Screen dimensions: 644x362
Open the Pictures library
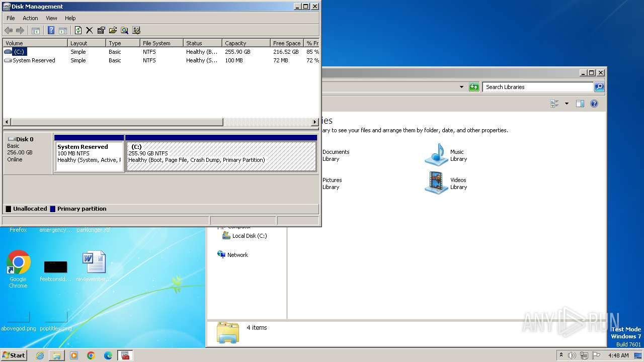(332, 184)
